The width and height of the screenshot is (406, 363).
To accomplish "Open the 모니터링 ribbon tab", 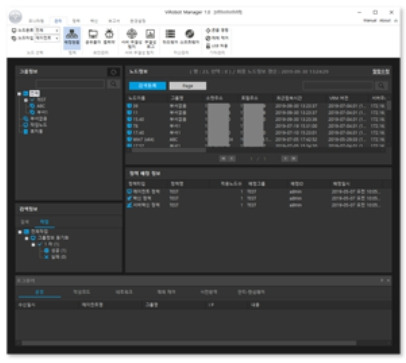I will [x=36, y=21].
